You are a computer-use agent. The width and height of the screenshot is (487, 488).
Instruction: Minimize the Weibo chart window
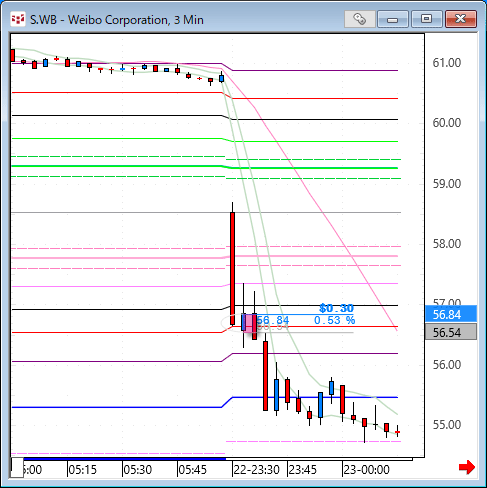tap(393, 19)
